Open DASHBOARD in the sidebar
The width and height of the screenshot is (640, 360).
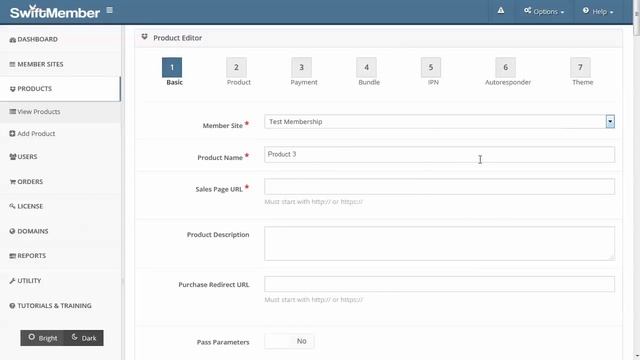click(x=60, y=40)
